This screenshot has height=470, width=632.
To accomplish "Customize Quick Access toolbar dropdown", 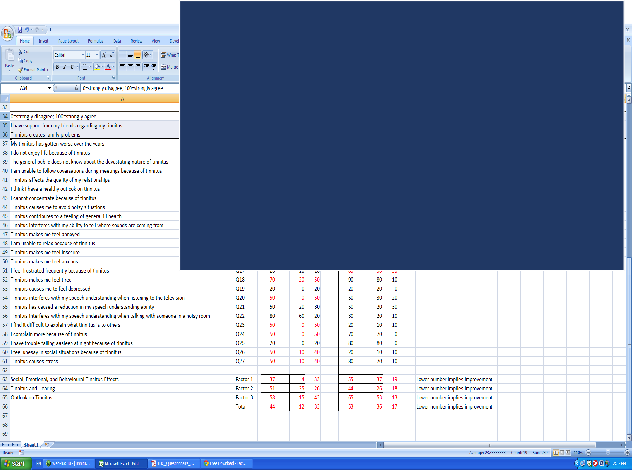I will [50, 30].
